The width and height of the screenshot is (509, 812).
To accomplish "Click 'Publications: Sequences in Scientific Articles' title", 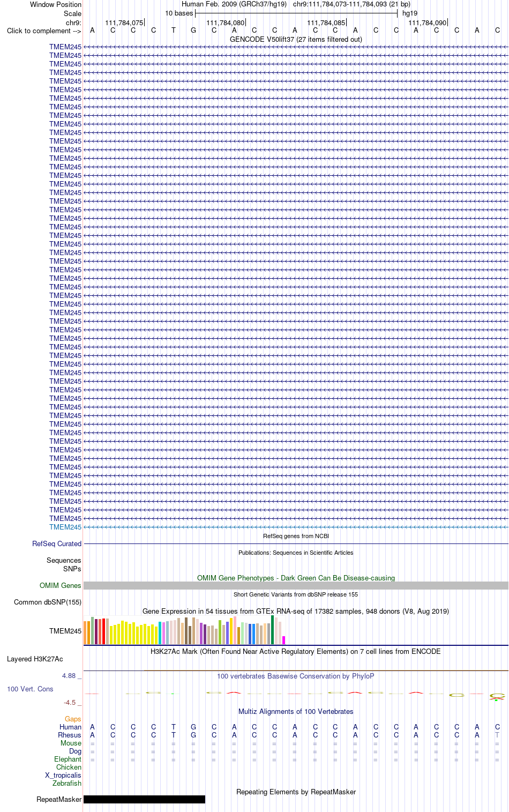I will tap(296, 553).
